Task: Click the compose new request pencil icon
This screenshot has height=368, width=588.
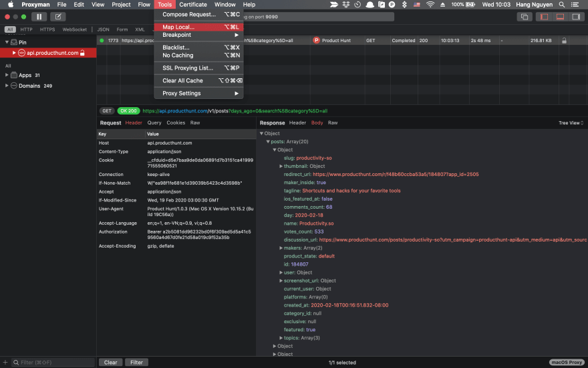Action: click(58, 17)
